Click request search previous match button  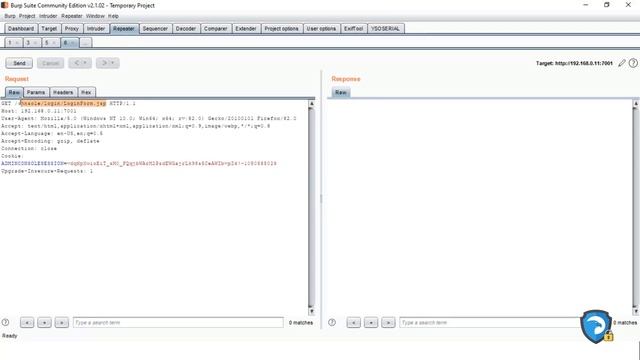tap(27, 322)
